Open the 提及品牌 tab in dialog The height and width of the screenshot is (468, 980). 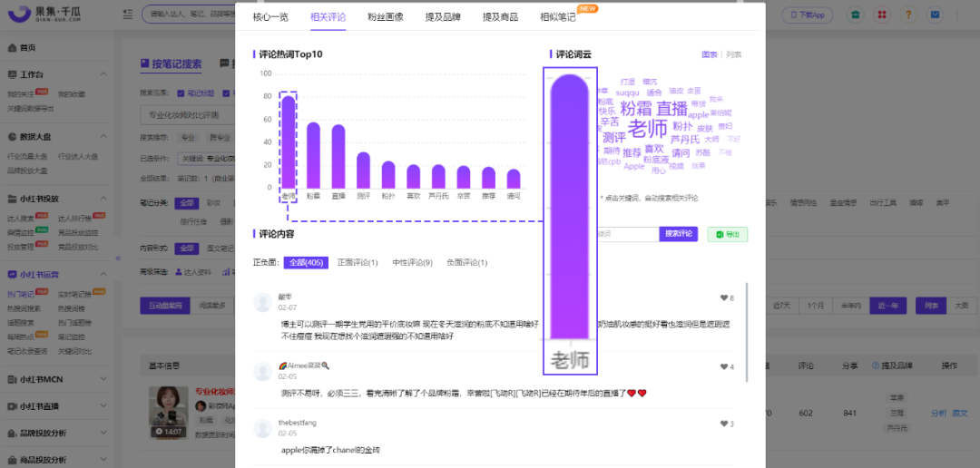[443, 17]
